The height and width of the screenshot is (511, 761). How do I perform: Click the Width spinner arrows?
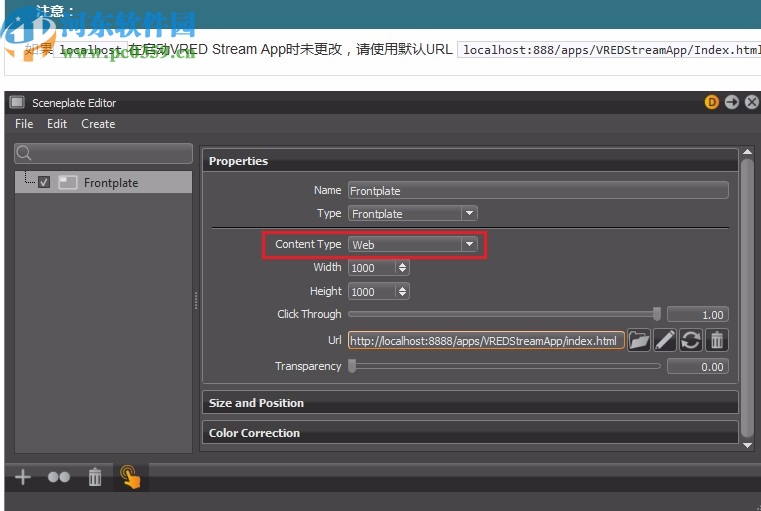[402, 268]
